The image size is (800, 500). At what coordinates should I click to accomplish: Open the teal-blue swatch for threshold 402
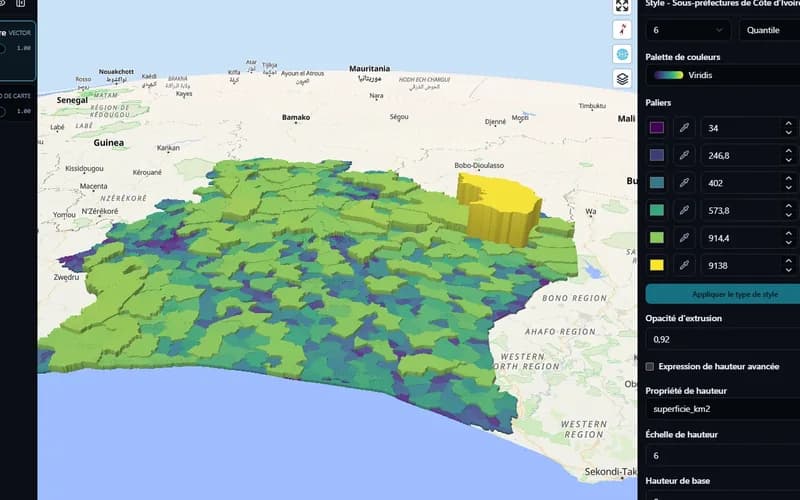point(657,183)
